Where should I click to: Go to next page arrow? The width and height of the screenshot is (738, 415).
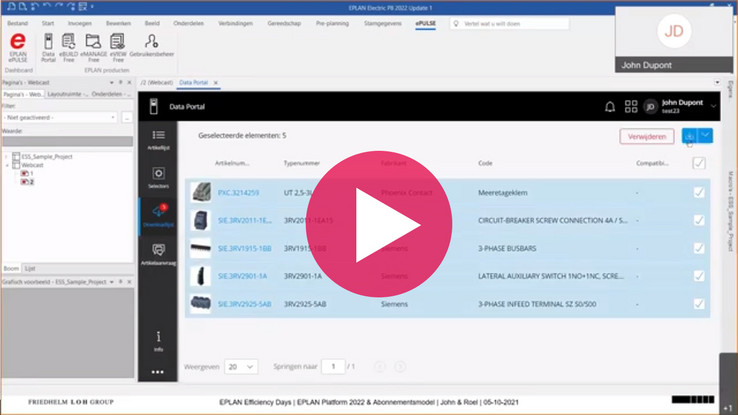click(400, 367)
